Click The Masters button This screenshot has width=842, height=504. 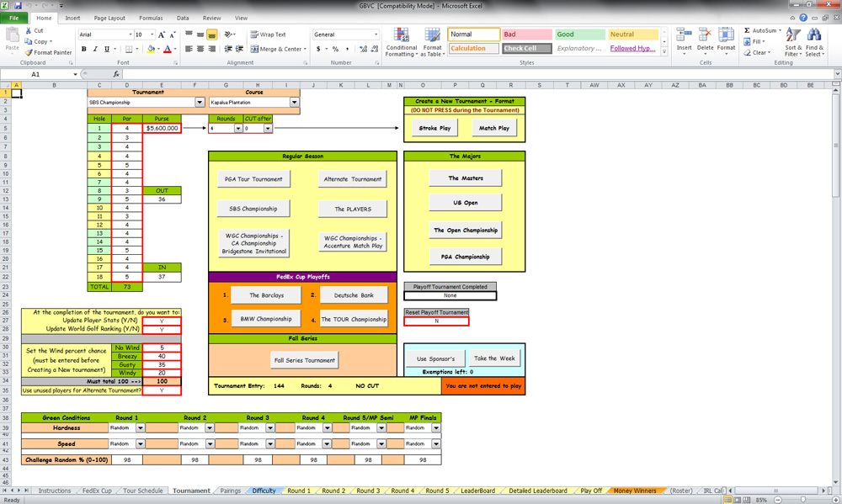pos(466,178)
